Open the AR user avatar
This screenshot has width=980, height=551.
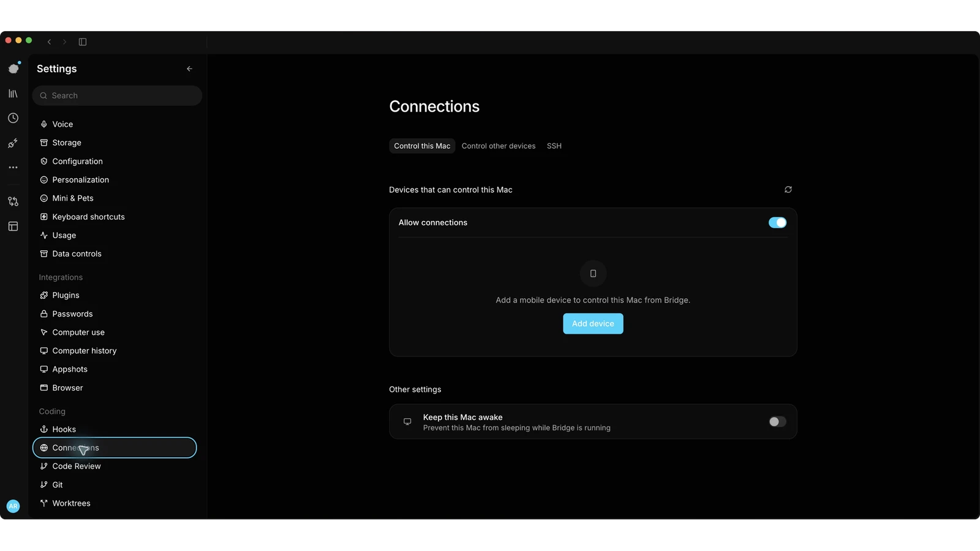pyautogui.click(x=13, y=506)
